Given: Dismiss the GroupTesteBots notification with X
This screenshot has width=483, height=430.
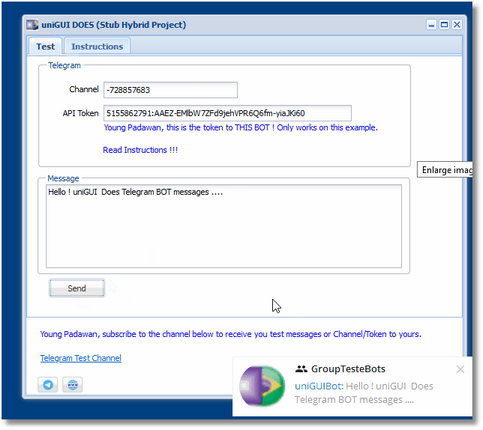Looking at the screenshot, I should 460,369.
